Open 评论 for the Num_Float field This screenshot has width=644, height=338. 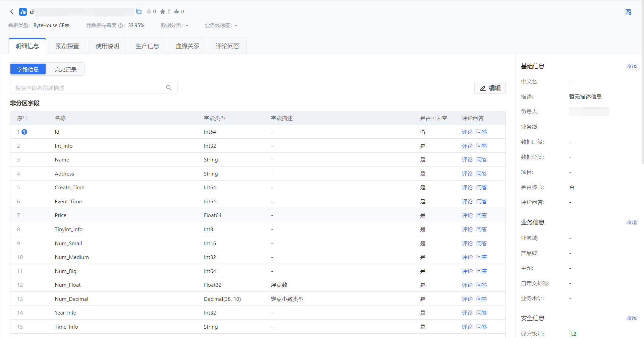tap(467, 285)
